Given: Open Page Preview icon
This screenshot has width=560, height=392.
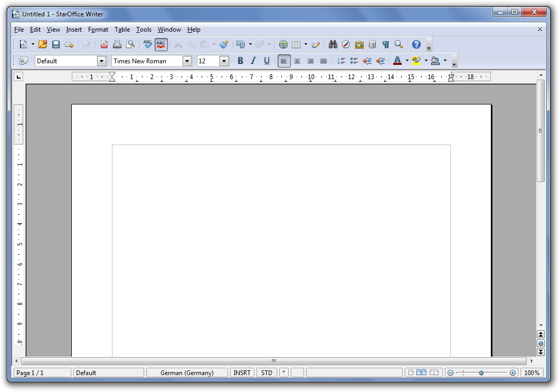Looking at the screenshot, I should tap(130, 44).
